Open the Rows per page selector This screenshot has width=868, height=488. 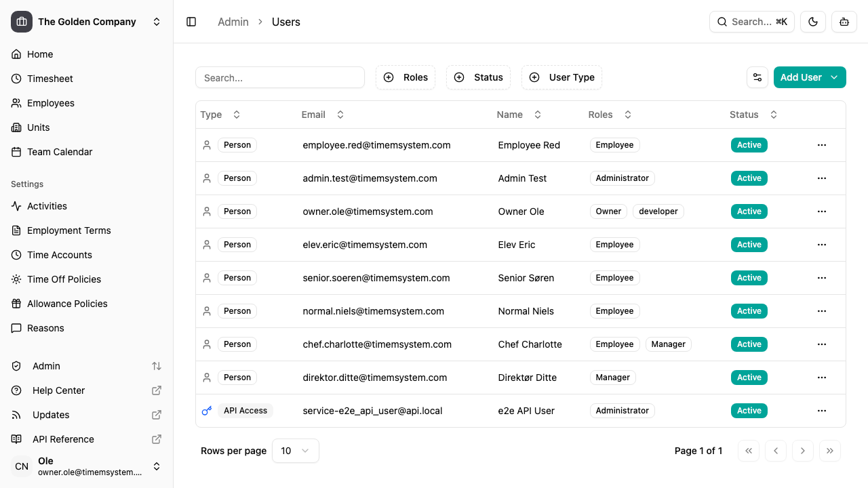pyautogui.click(x=295, y=451)
